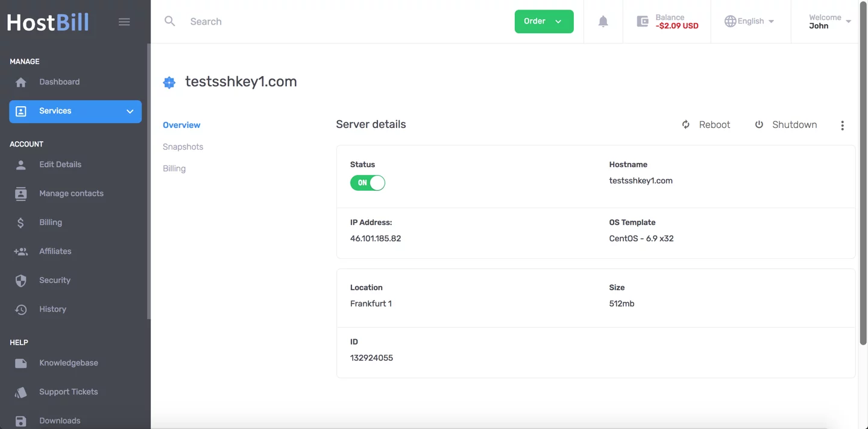Open the green Order dropdown
The image size is (868, 429).
[544, 22]
